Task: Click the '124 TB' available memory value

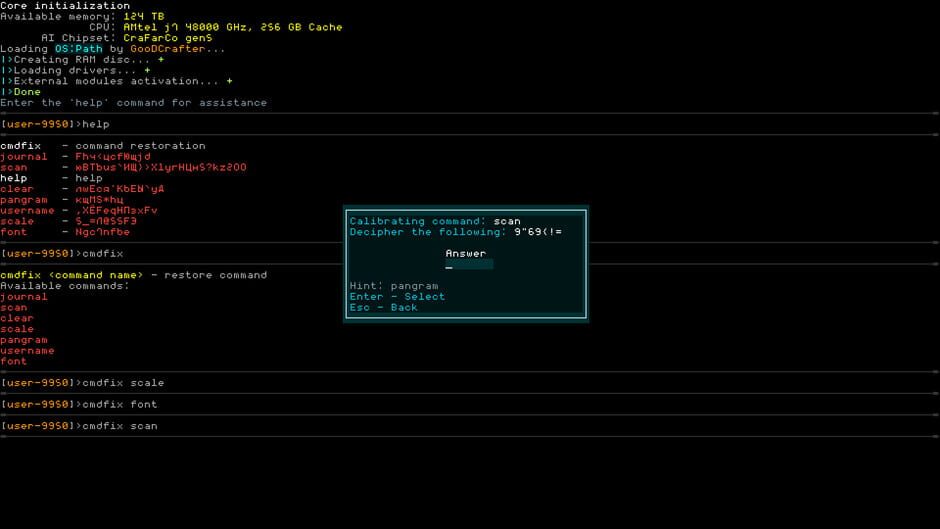Action: tap(144, 16)
